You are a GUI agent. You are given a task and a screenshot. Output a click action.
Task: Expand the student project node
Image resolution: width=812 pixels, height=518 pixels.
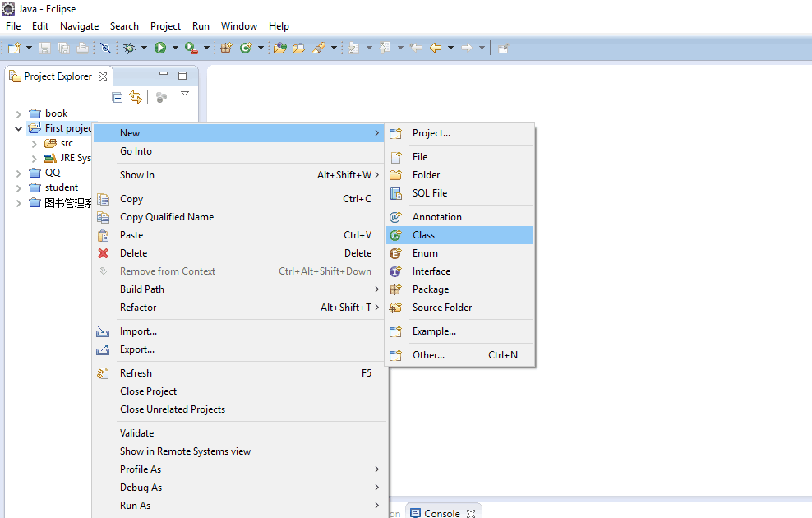click(19, 188)
